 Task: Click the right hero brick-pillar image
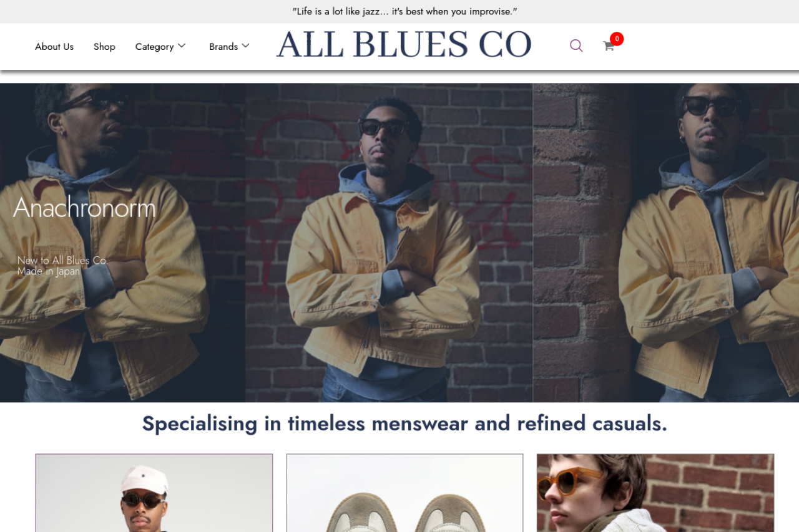click(666, 243)
